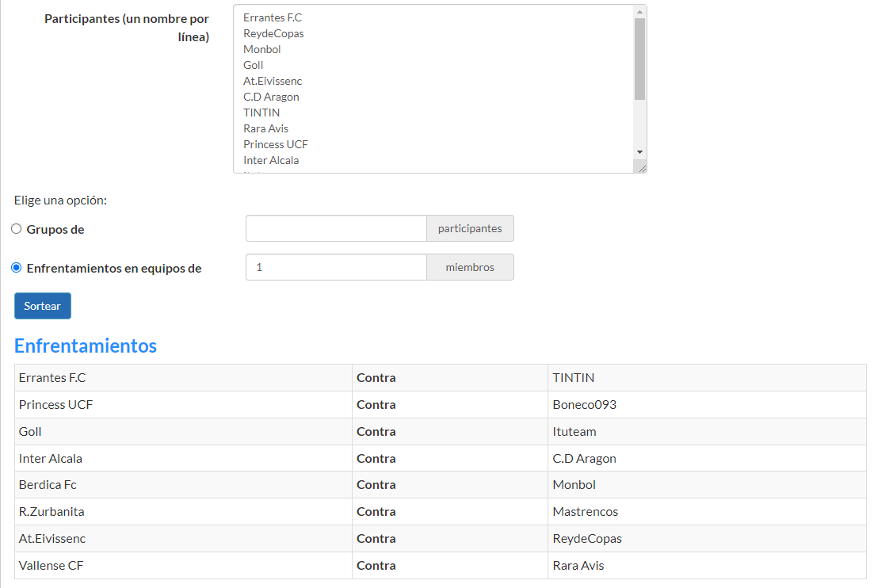Click the miembros number input field
This screenshot has height=588, width=874.
pos(336,267)
